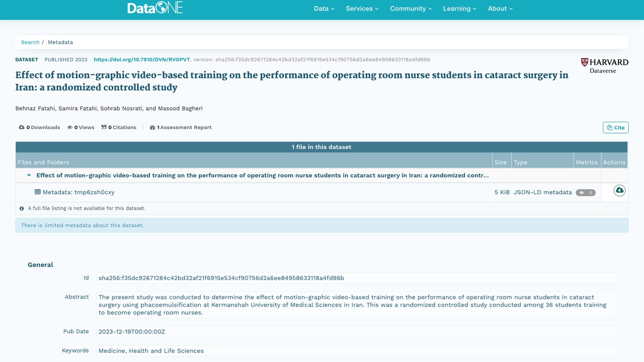Collapse the dataset folder row triangle
This screenshot has height=362, width=644.
tap(29, 175)
